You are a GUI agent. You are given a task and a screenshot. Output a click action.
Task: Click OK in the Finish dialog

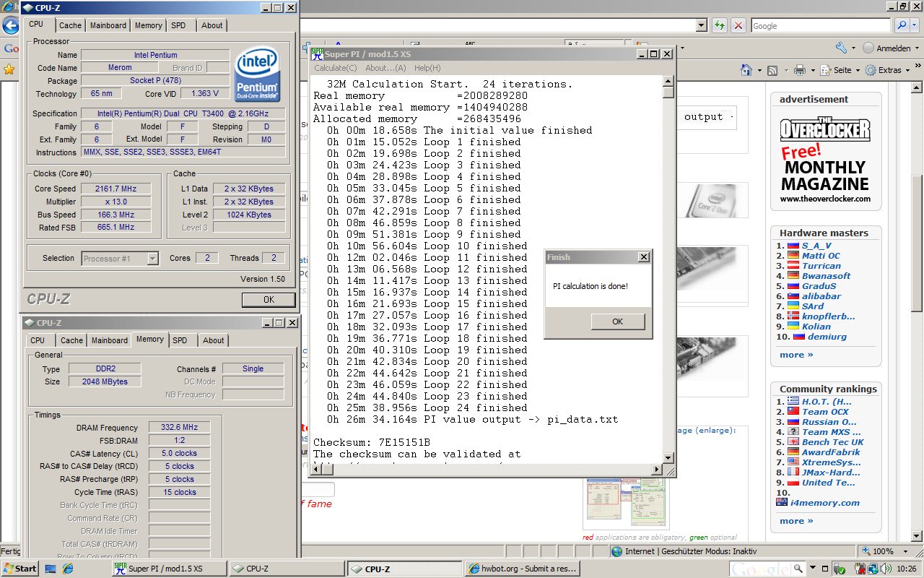pyautogui.click(x=617, y=322)
